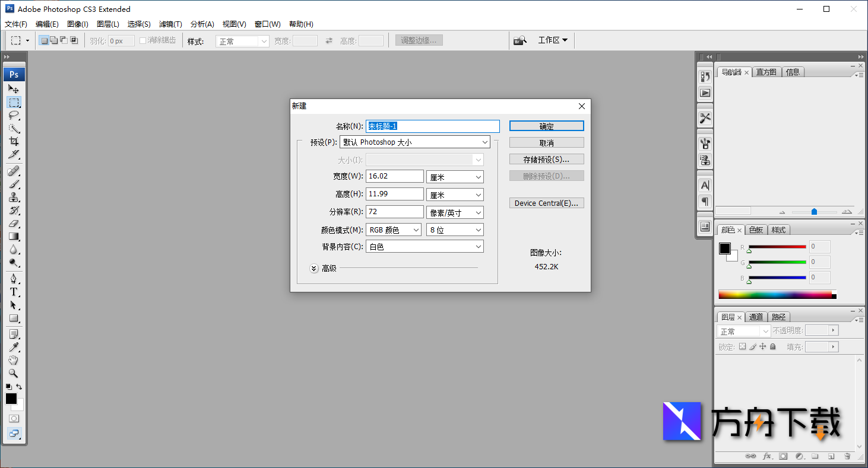This screenshot has height=468, width=868.
Task: Enable the 消除锯齿 checkbox in options bar
Action: tap(141, 40)
